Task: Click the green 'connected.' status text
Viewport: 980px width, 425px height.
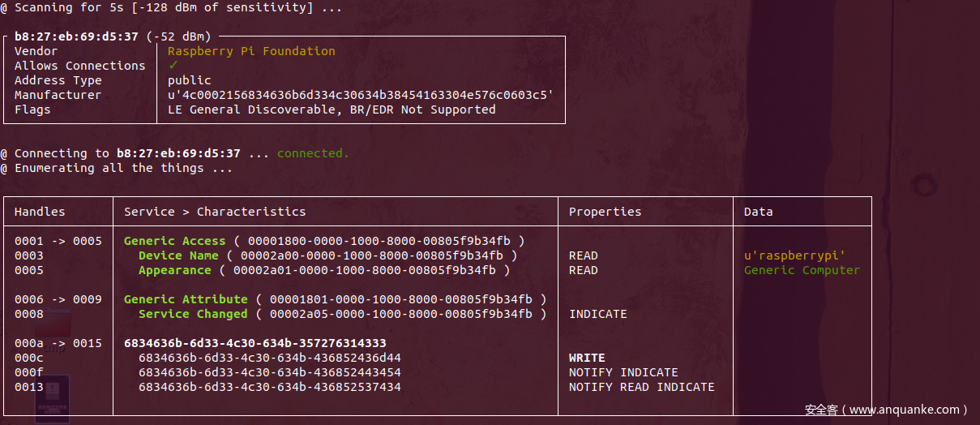Action: (x=313, y=153)
